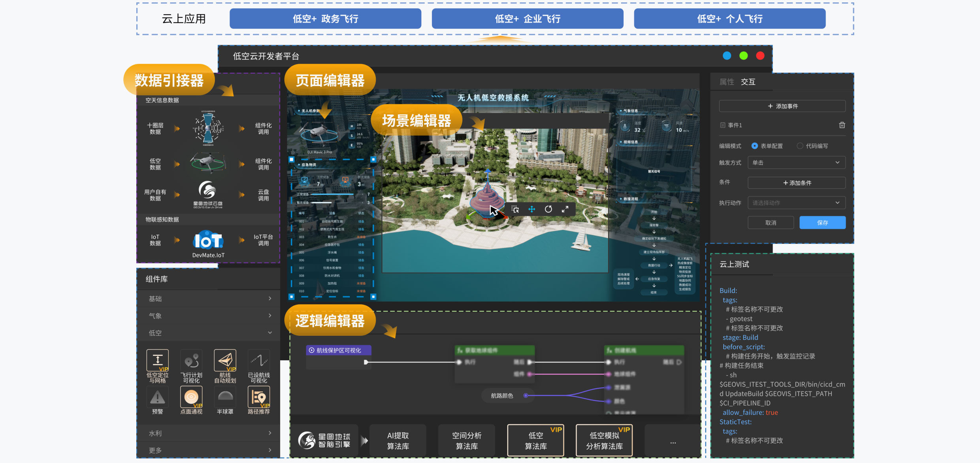Click the 航线自动规划 component icon
The image size is (980, 463).
(x=225, y=360)
